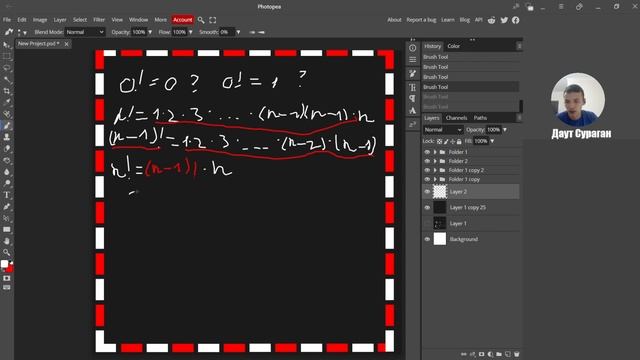Click the New Folder icon in Layers
Viewport: 640px width, 360px height.
pyautogui.click(x=499, y=354)
